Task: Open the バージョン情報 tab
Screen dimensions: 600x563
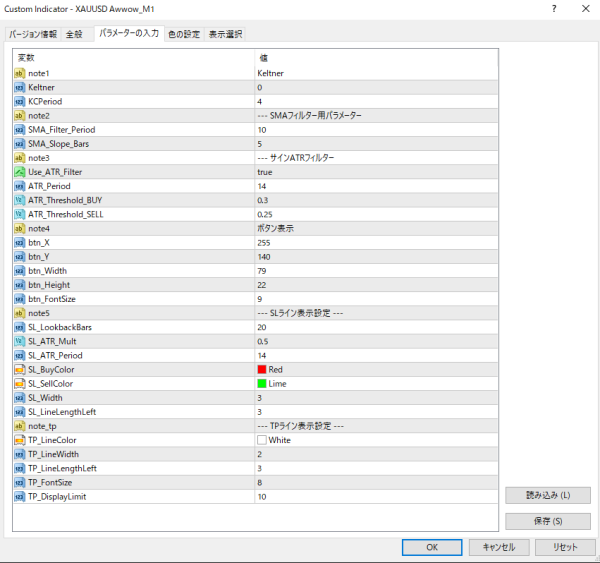Action: point(33,34)
